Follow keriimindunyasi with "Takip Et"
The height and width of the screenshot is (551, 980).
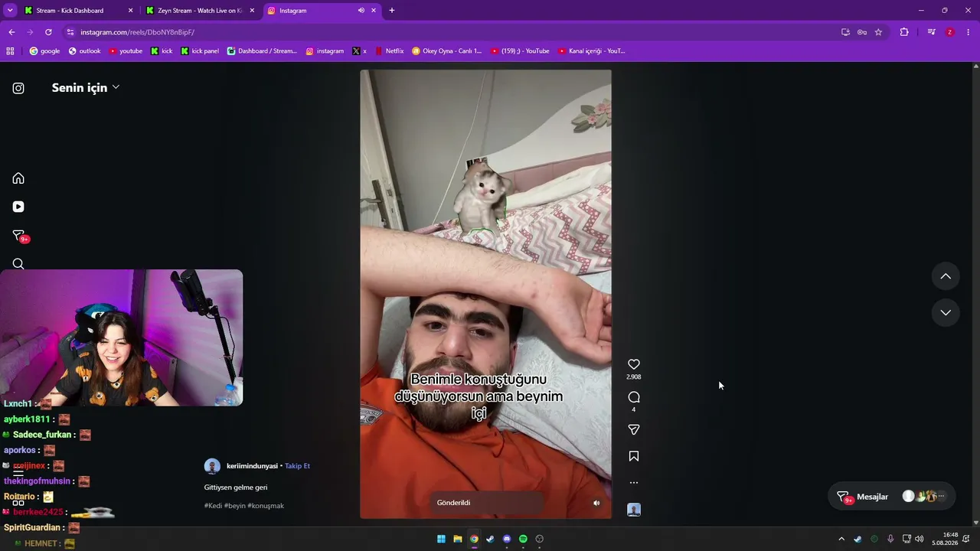tap(297, 466)
